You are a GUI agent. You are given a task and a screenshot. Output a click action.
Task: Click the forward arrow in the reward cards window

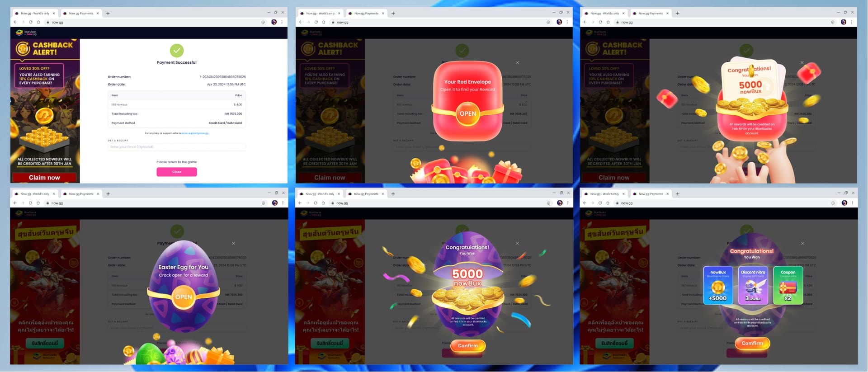pyautogui.click(x=593, y=203)
